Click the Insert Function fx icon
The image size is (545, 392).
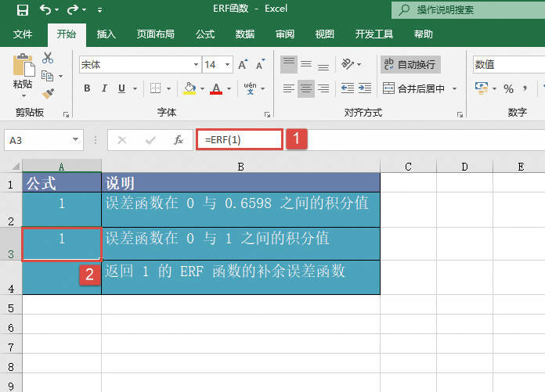click(179, 140)
